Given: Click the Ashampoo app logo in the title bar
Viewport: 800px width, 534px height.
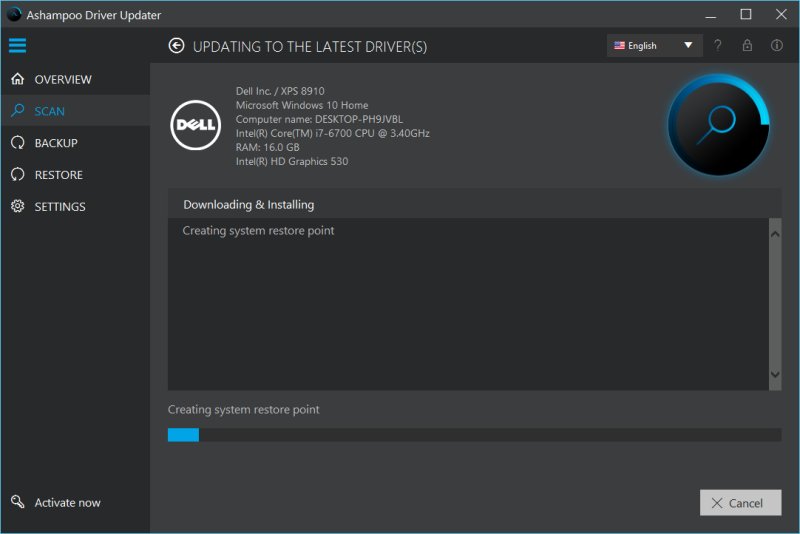Looking at the screenshot, I should click(14, 14).
